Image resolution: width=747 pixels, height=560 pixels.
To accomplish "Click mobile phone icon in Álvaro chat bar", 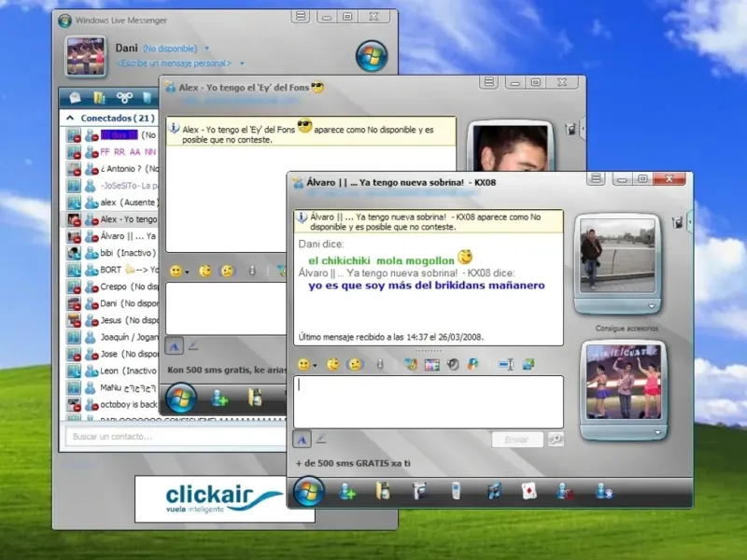I will click(x=456, y=491).
